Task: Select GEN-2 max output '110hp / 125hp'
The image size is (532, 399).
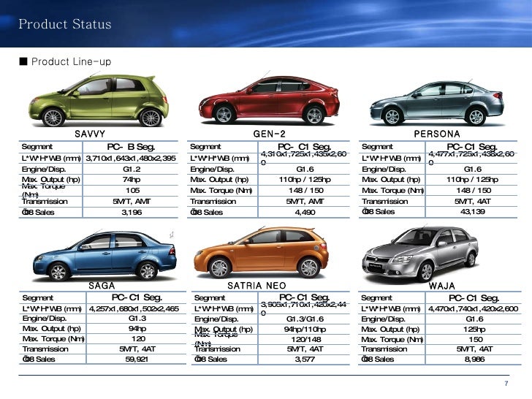Action: [305, 180]
